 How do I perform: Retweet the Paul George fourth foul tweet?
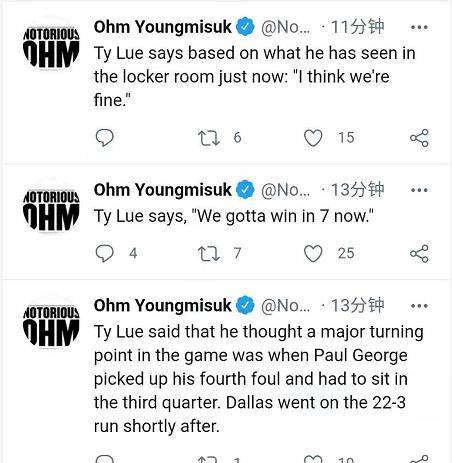[x=209, y=459]
